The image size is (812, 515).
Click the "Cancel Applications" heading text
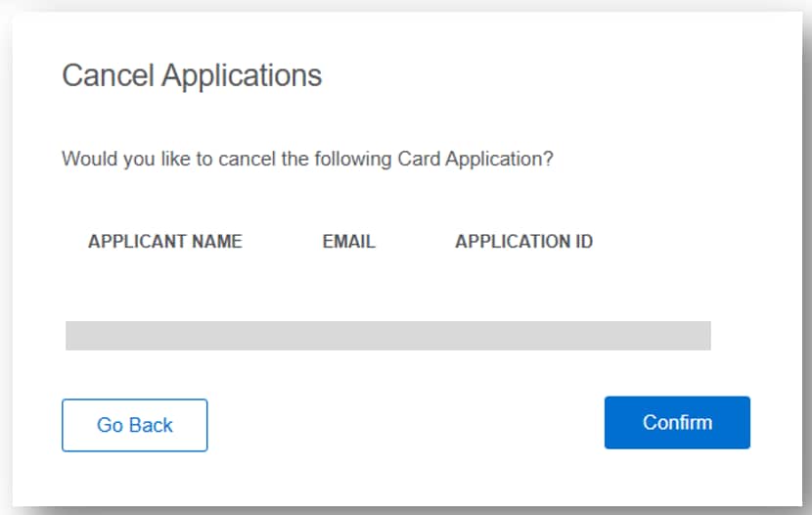192,75
